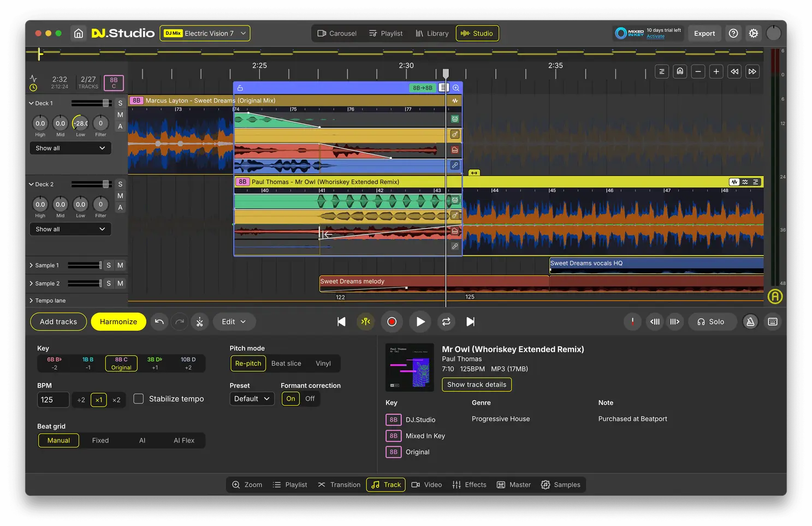Jump to next transition with forward arrows
This screenshot has height=526, width=812.
click(x=752, y=71)
